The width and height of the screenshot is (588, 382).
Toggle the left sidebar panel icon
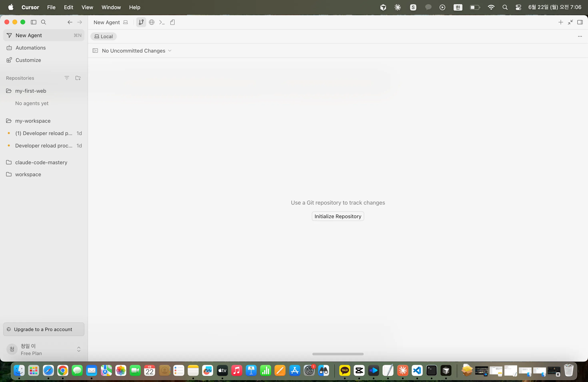(x=34, y=22)
